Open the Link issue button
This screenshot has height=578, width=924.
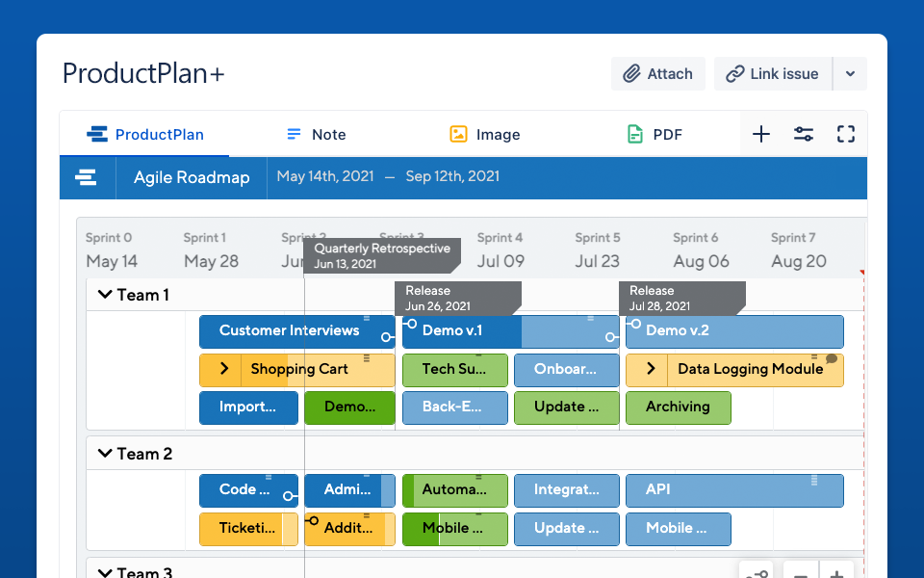click(x=773, y=74)
